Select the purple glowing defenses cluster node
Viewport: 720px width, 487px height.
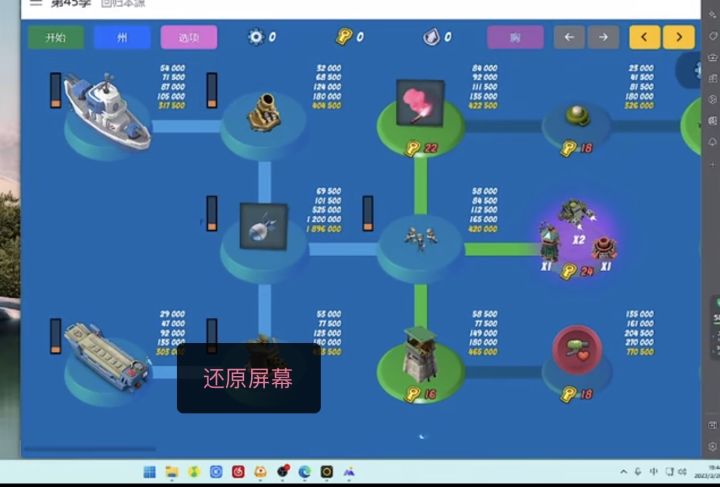coord(578,238)
